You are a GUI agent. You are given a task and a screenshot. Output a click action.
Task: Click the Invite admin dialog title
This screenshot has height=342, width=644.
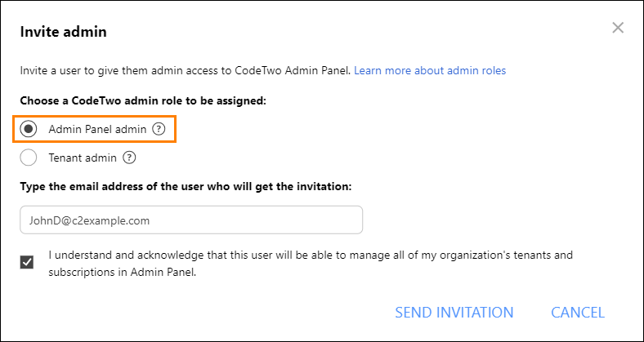(63, 32)
